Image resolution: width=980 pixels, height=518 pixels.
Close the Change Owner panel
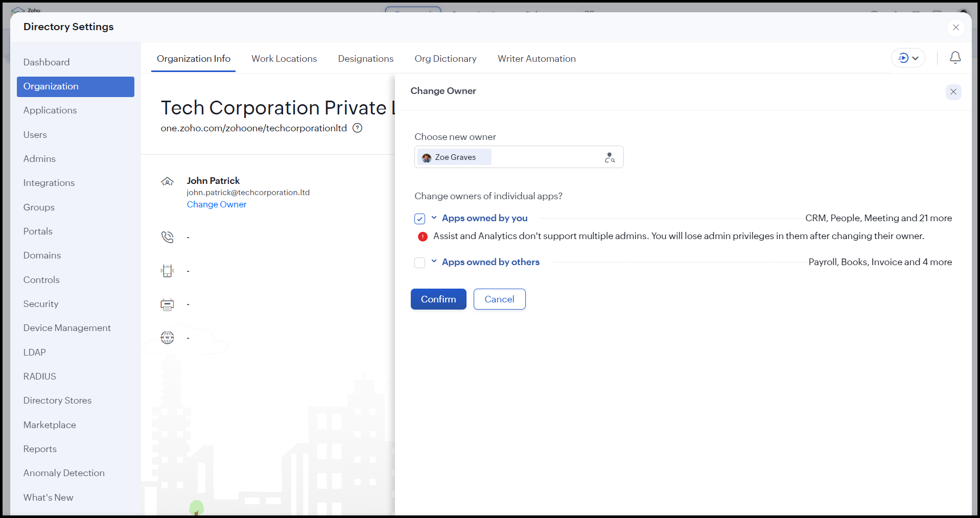953,92
